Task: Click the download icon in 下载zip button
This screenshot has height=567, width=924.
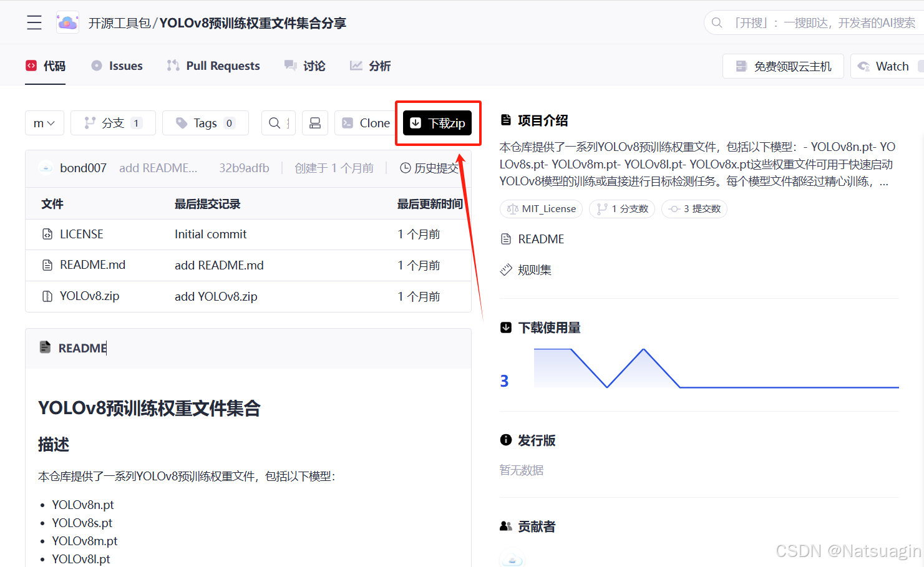Action: coord(416,123)
